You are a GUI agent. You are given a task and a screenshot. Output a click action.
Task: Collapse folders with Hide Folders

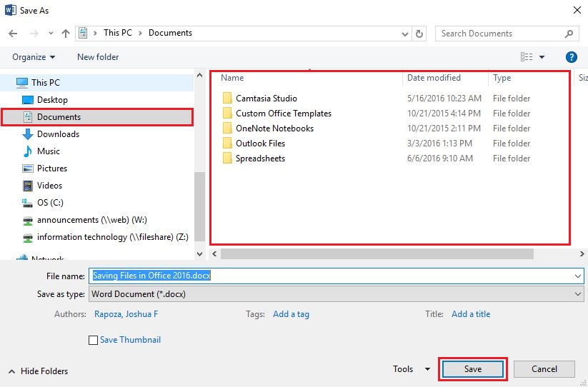[39, 371]
